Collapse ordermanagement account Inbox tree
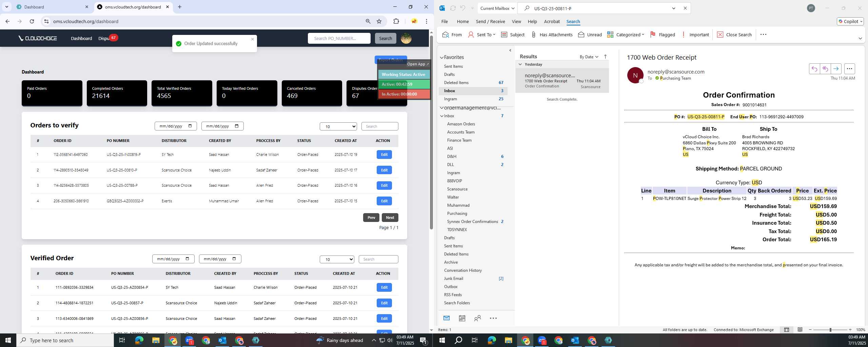This screenshot has height=347, width=868. click(442, 116)
